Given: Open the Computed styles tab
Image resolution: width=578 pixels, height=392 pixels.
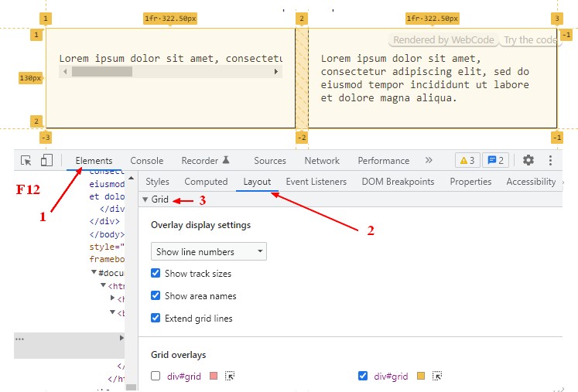Looking at the screenshot, I should pos(206,182).
